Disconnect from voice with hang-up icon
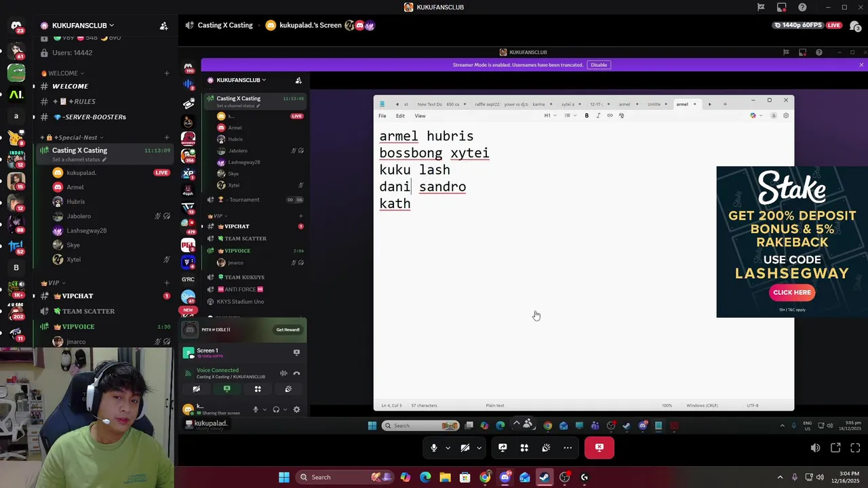The height and width of the screenshot is (488, 868). click(296, 373)
